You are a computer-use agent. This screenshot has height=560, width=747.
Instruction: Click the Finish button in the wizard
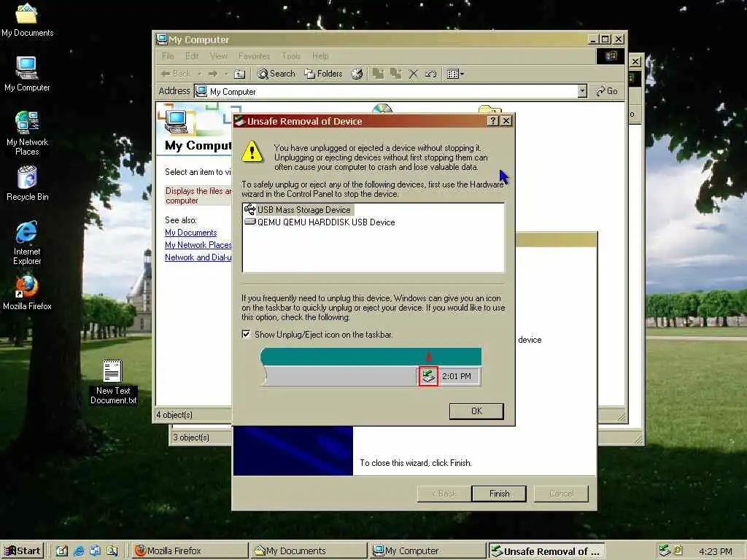499,494
